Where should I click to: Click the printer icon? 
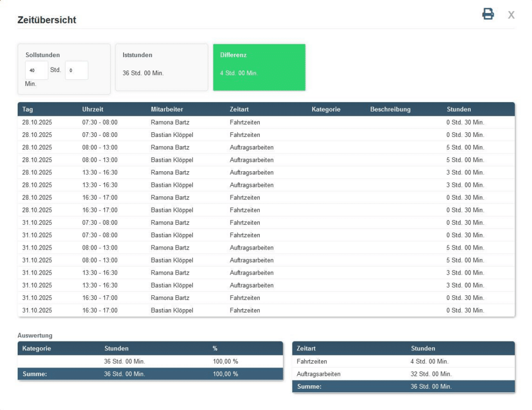tap(488, 14)
